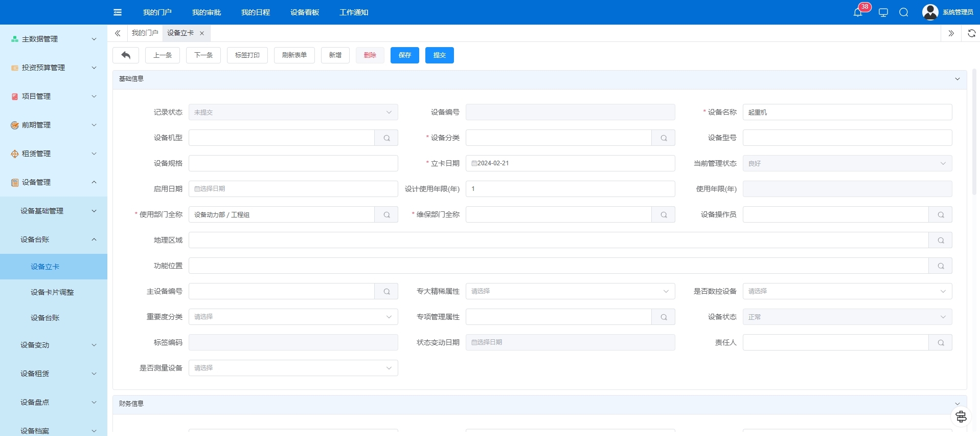Click the system administrator avatar
The height and width of the screenshot is (436, 980).
coord(930,12)
